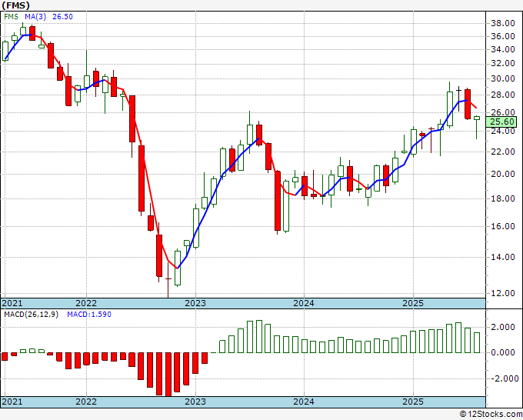Screen dimensions: 523x420
Task: Click 2022 on the price chart timeline
Action: click(86, 303)
